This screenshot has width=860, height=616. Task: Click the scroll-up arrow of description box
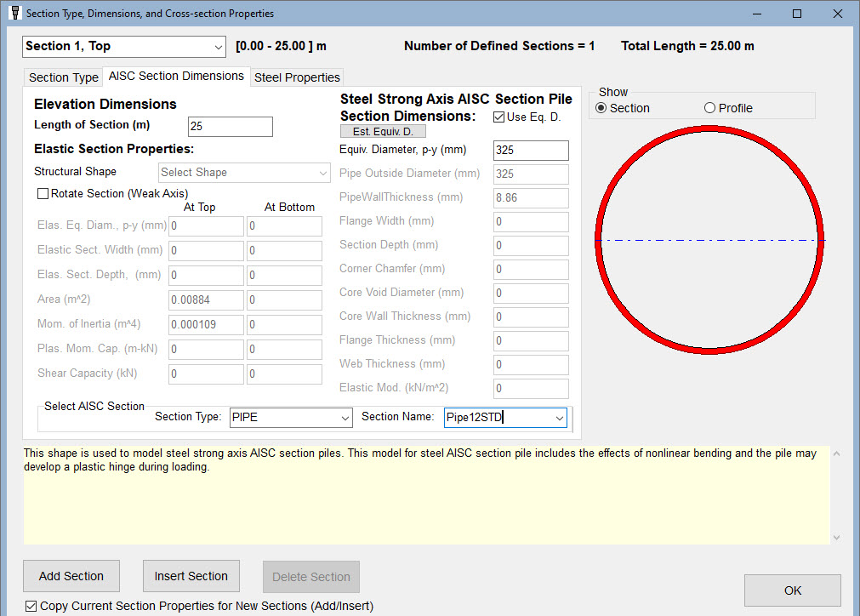(836, 453)
